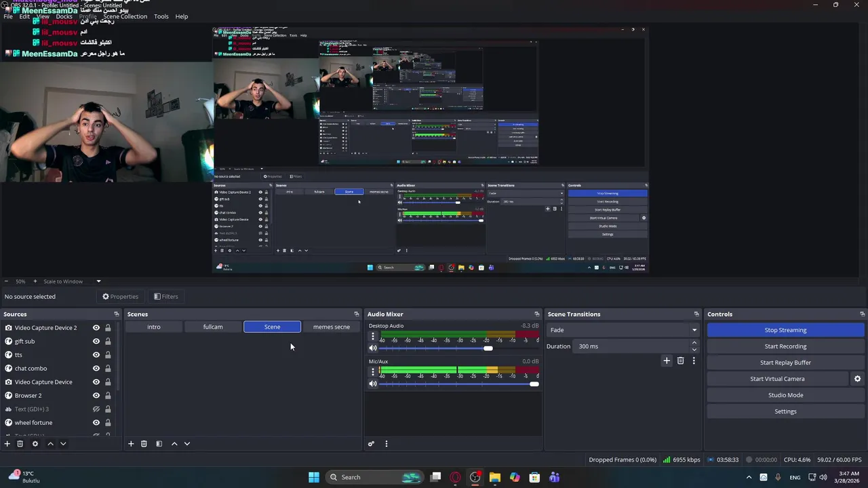Open transition properties three-dot menu

click(x=694, y=361)
